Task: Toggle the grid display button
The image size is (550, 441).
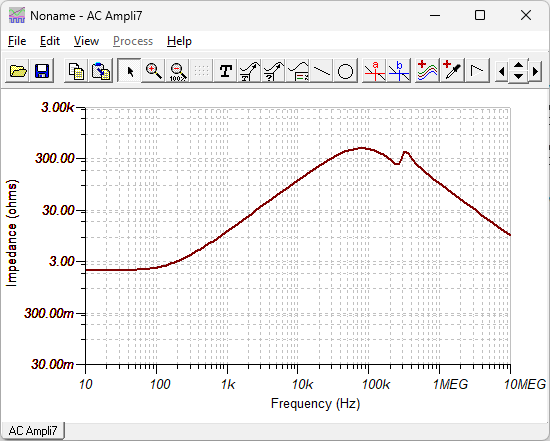Action: [x=201, y=71]
